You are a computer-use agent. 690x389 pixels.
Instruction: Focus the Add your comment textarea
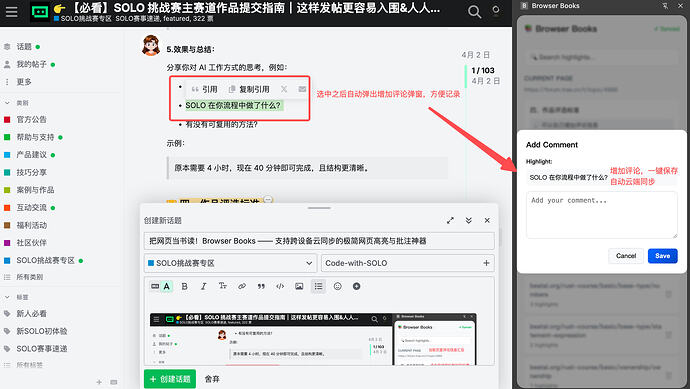pos(602,215)
